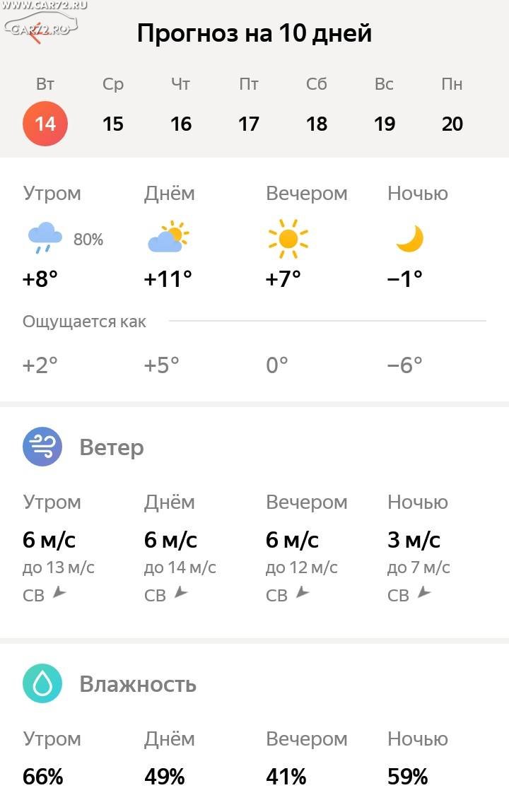Tap the morning rain cloud icon
The width and height of the screenshot is (509, 812).
click(x=44, y=237)
